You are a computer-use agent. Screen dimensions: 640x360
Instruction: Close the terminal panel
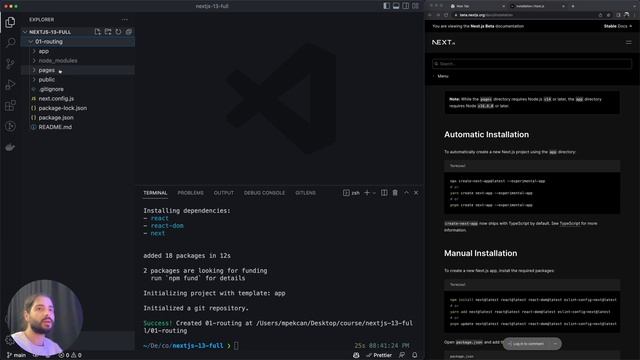point(416,193)
